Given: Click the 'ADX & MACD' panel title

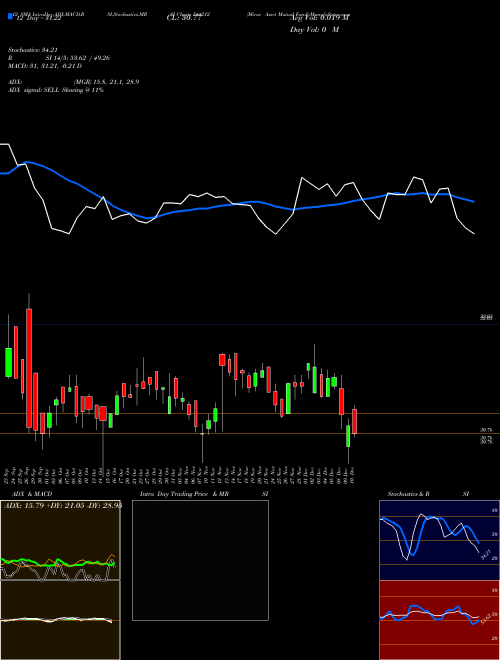Looking at the screenshot, I should [x=32, y=494].
